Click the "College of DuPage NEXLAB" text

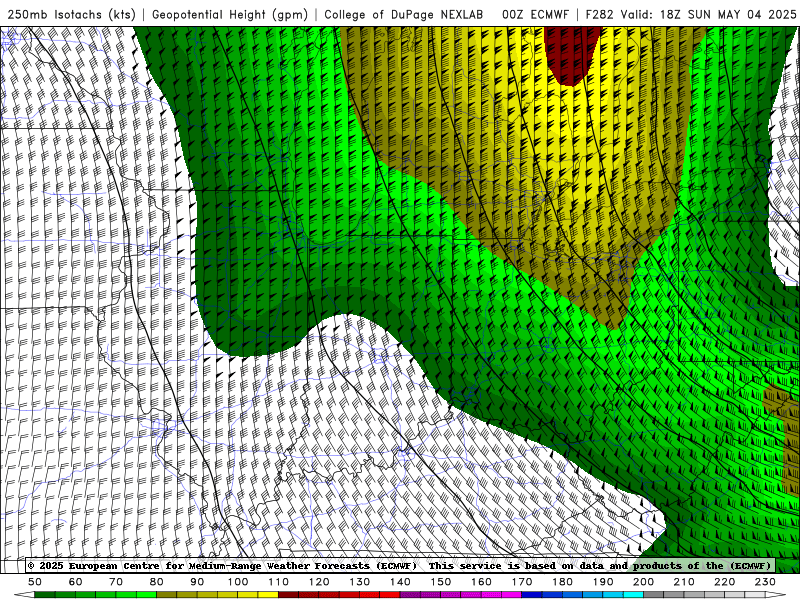tap(404, 14)
